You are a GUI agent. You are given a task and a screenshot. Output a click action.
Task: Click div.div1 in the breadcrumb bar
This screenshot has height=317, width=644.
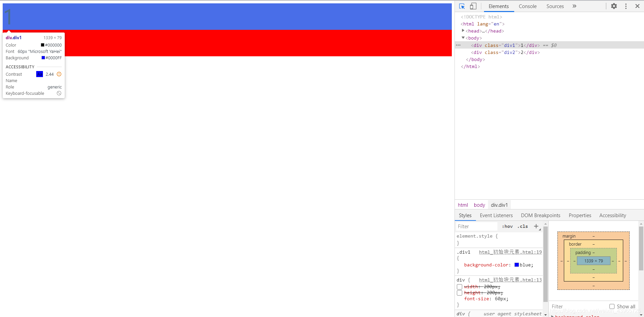499,205
